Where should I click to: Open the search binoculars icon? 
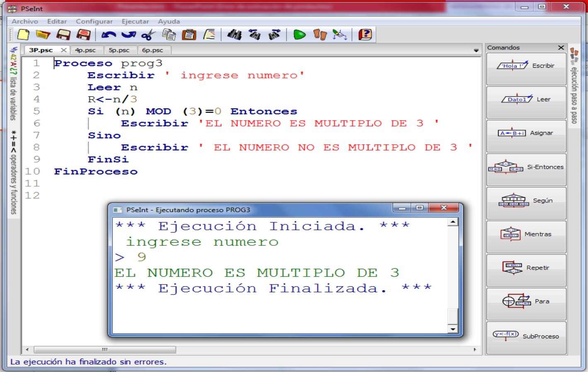point(235,34)
